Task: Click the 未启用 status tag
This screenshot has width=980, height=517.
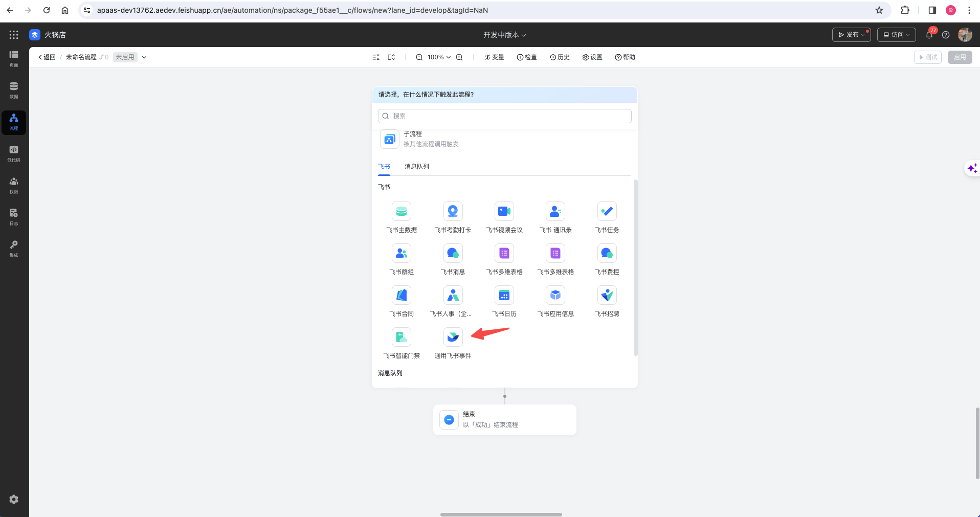Action: click(x=125, y=57)
